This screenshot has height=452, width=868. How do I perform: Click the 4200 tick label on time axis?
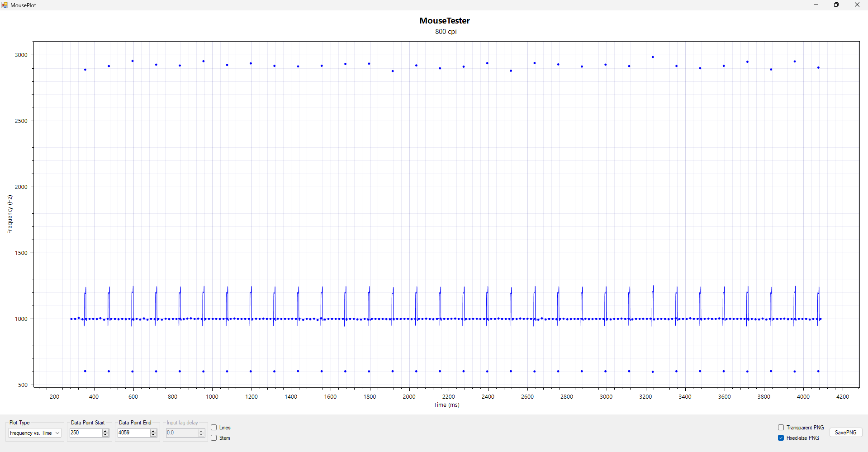tap(843, 397)
